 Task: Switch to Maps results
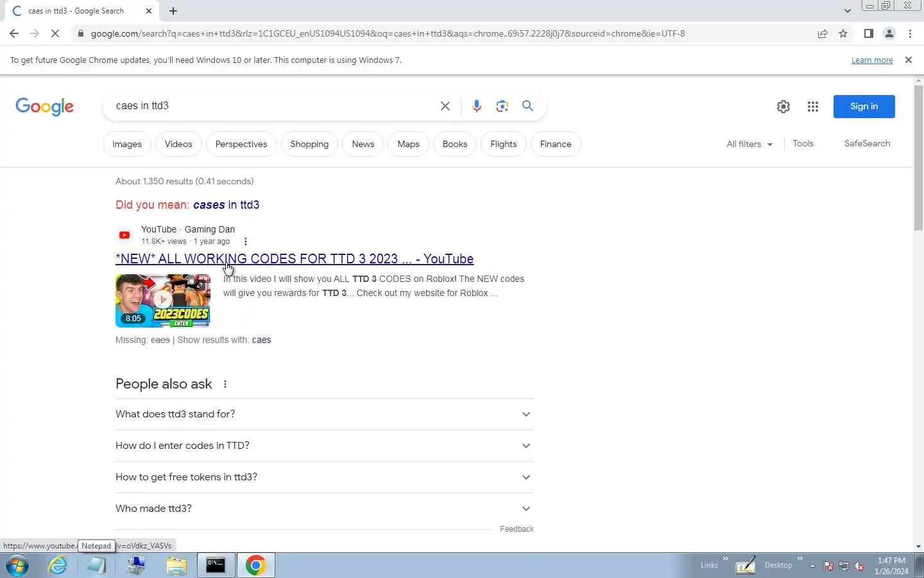(408, 144)
